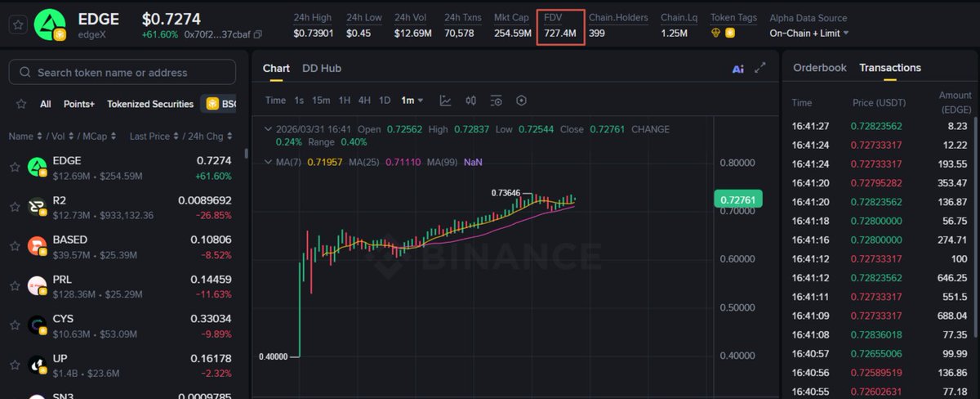
Task: Click the R2 token logo
Action: pos(37,207)
